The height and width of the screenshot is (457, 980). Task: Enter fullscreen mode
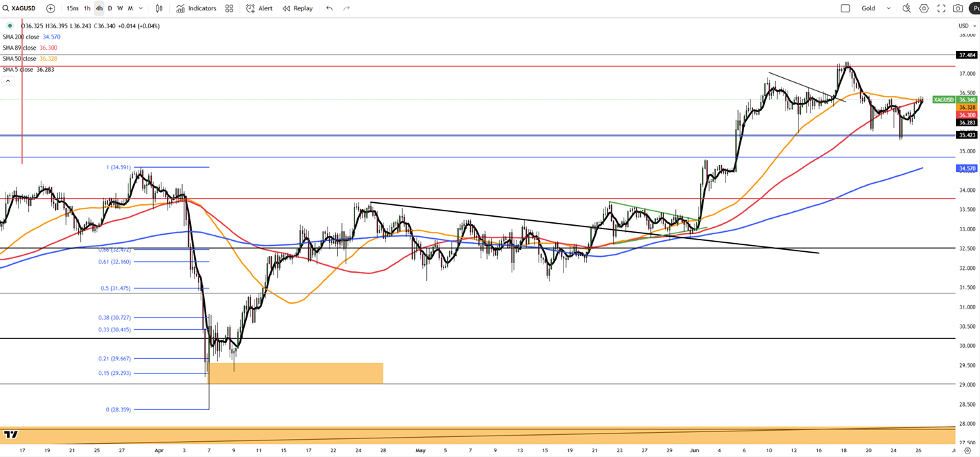[941, 8]
